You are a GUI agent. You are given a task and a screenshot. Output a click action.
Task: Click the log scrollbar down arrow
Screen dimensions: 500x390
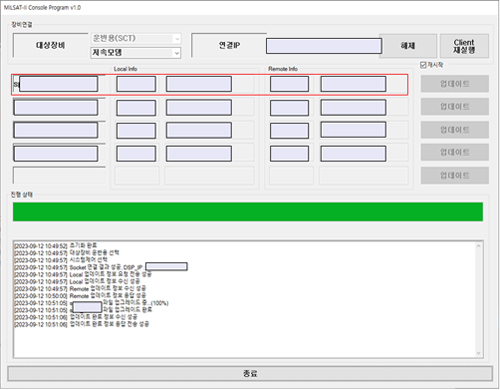(x=478, y=353)
